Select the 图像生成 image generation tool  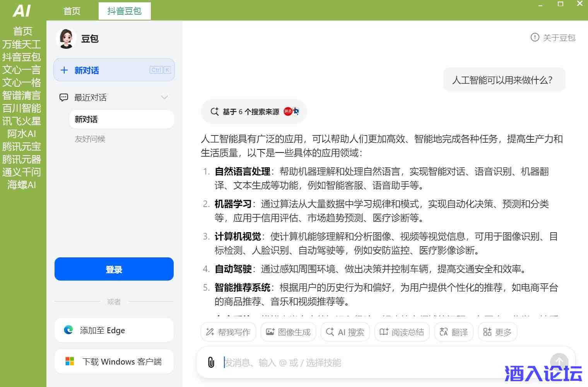point(288,332)
